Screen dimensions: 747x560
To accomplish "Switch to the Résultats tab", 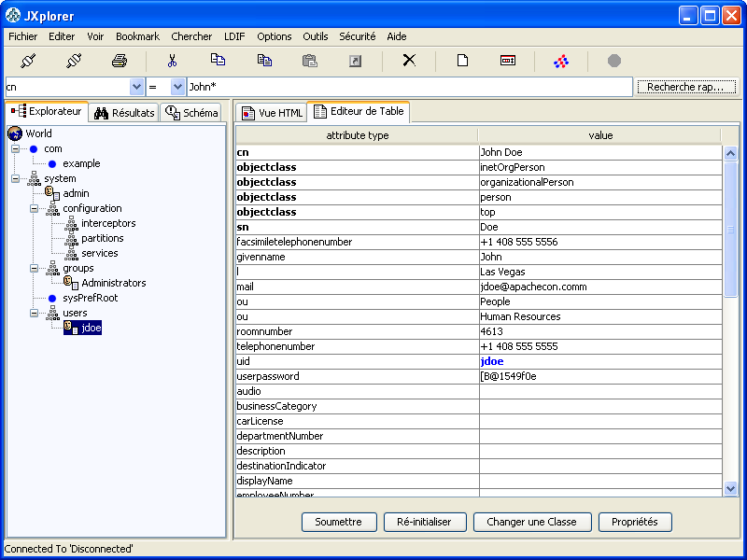I will (x=124, y=113).
